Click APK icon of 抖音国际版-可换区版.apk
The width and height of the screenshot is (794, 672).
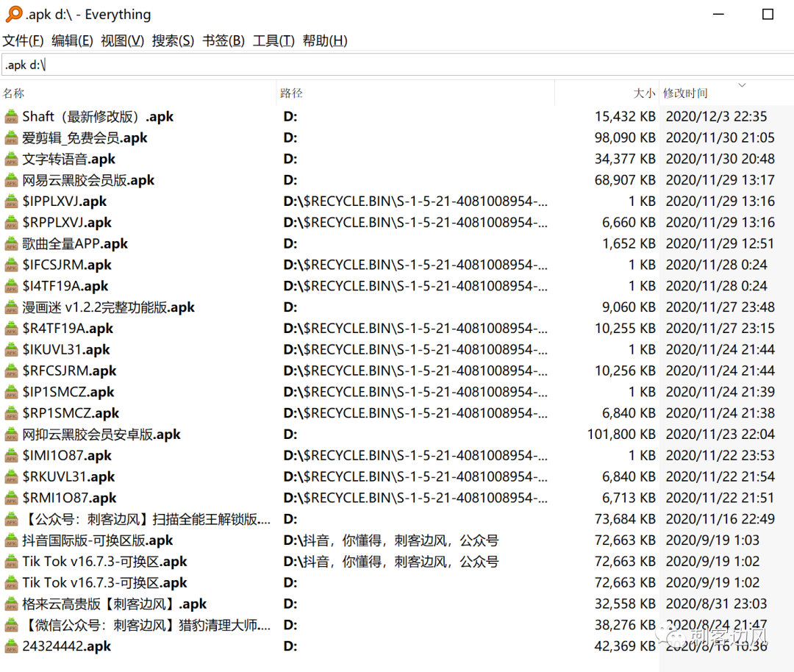click(11, 541)
